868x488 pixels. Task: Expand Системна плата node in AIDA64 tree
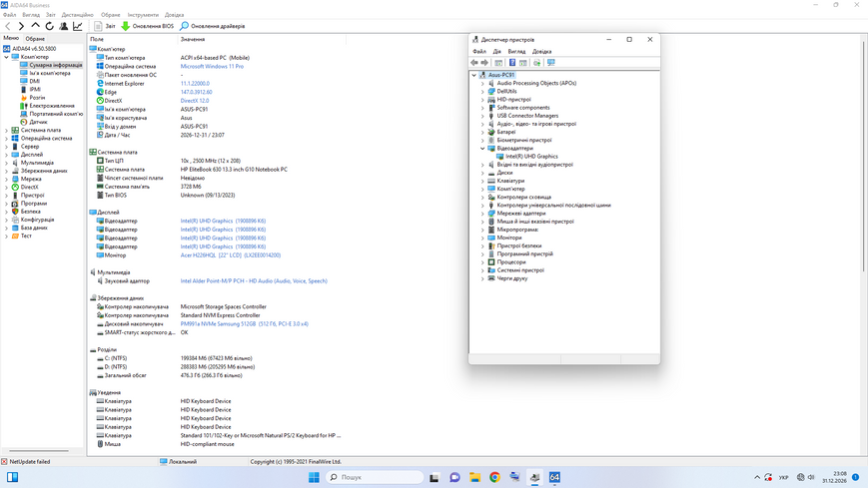pyautogui.click(x=7, y=130)
